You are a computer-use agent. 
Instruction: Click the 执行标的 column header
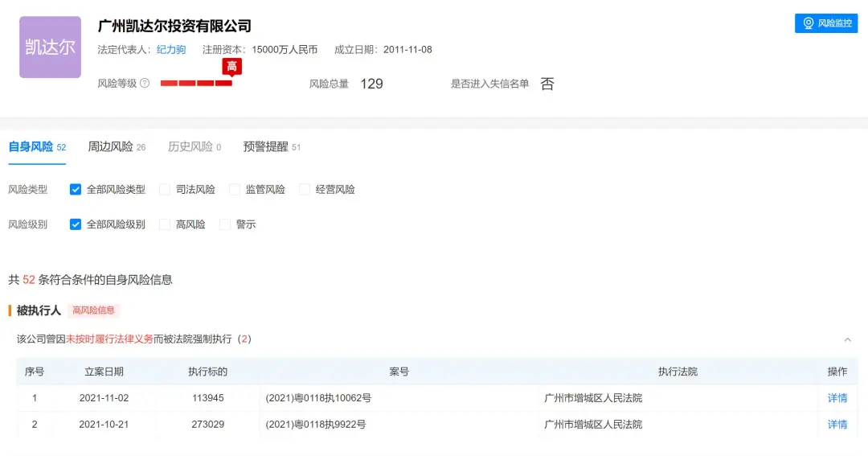[x=207, y=372]
